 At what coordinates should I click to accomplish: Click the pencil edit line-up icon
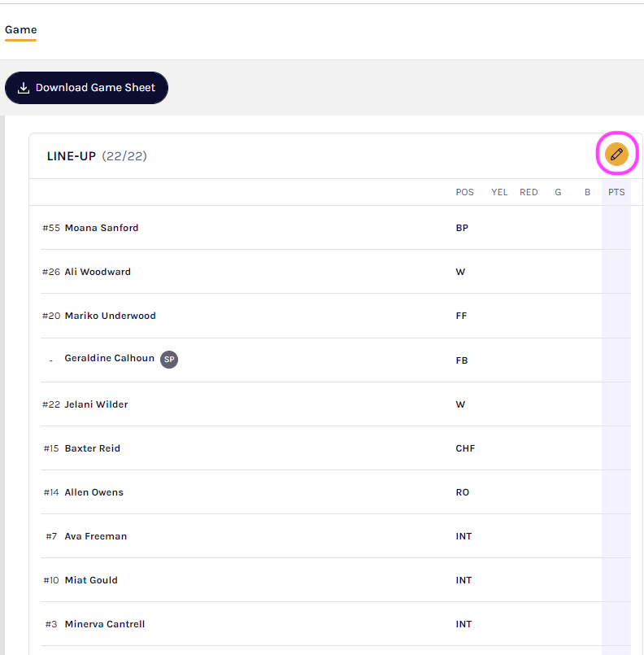tap(617, 154)
